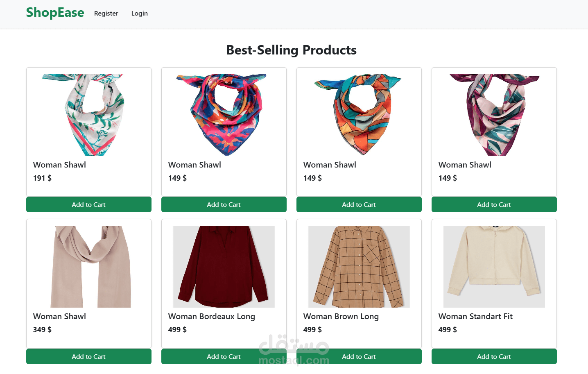The width and height of the screenshot is (588, 374).
Task: Open the Login link
Action: (x=140, y=14)
